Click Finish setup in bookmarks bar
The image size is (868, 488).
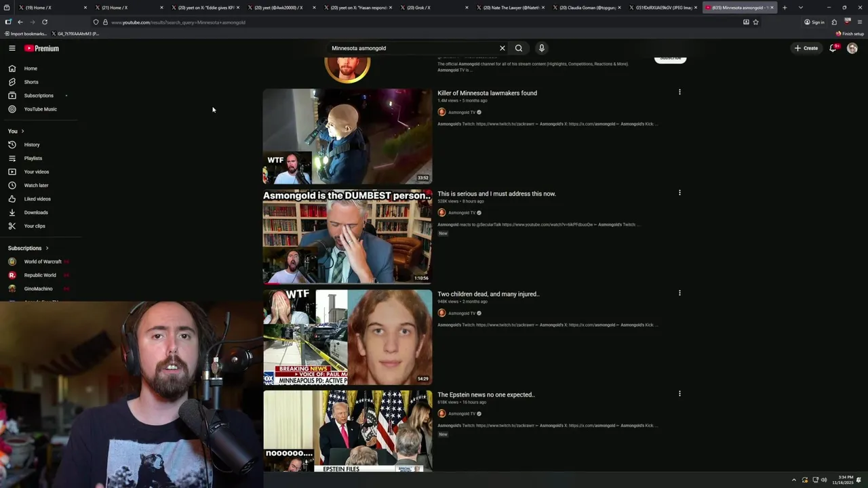pos(850,33)
